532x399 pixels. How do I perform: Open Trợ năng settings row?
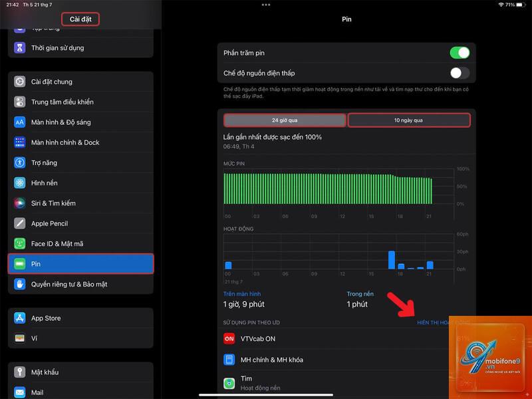[x=80, y=162]
